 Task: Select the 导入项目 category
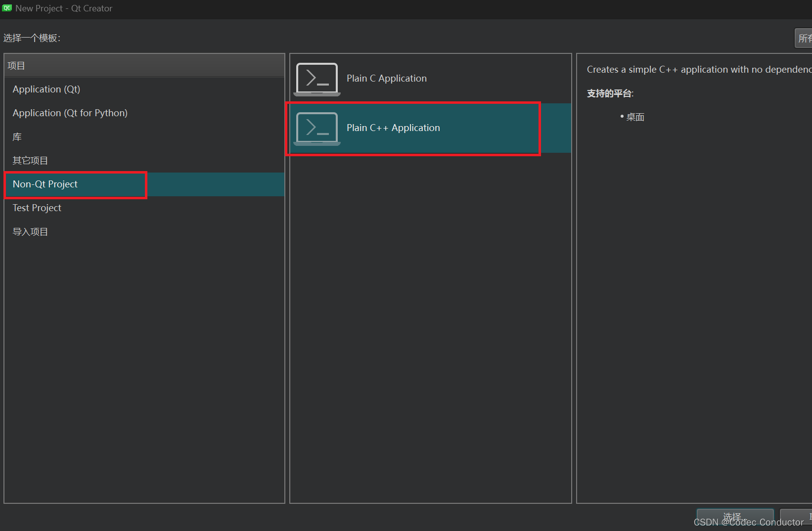coord(144,232)
